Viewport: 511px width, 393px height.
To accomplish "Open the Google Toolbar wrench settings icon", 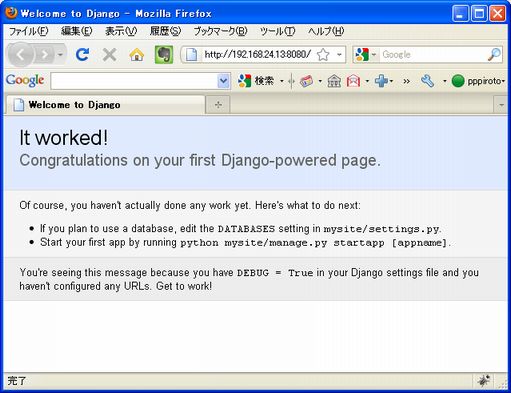I will (427, 81).
